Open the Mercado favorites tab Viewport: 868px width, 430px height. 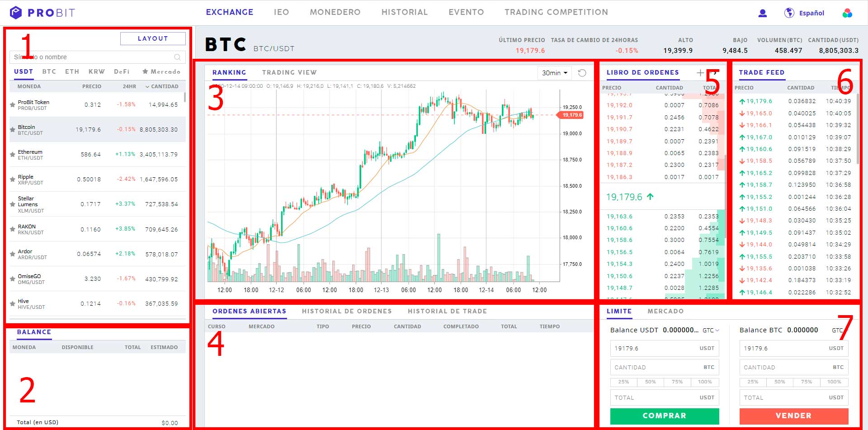point(161,71)
